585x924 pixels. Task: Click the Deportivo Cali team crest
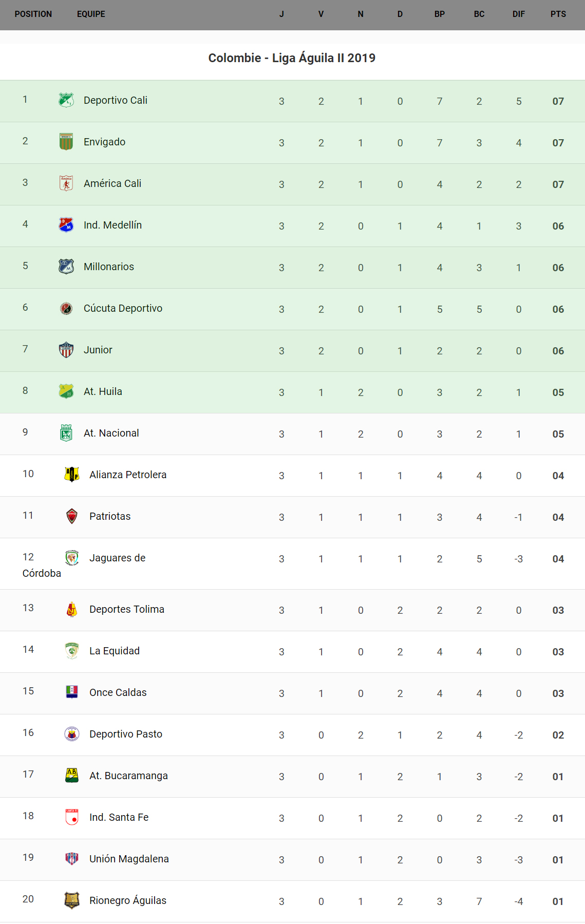pos(66,100)
